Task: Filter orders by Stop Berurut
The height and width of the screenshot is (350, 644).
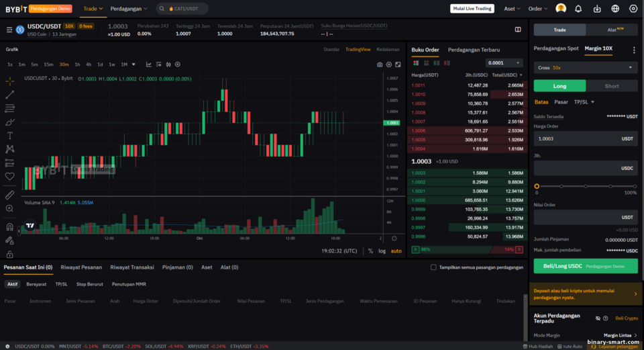Action: click(89, 284)
